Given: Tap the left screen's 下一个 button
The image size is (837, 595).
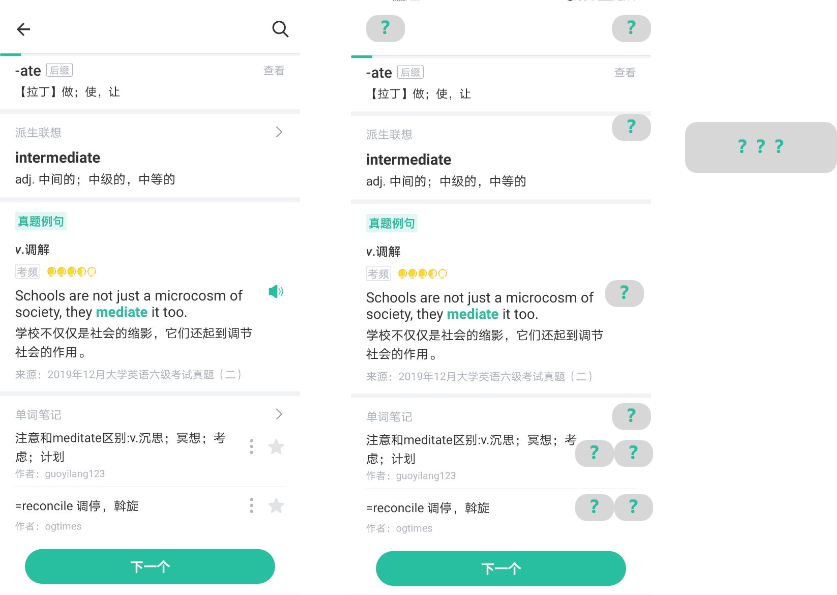Looking at the screenshot, I should tap(150, 566).
